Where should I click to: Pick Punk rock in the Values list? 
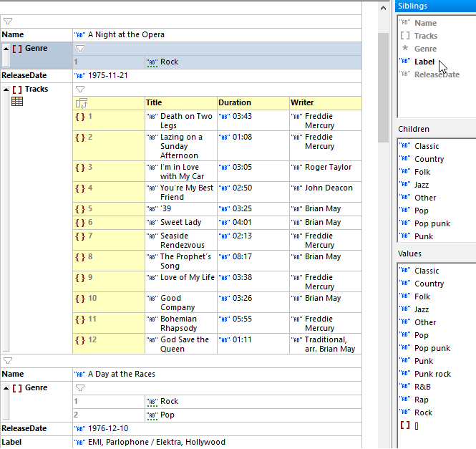pos(432,374)
